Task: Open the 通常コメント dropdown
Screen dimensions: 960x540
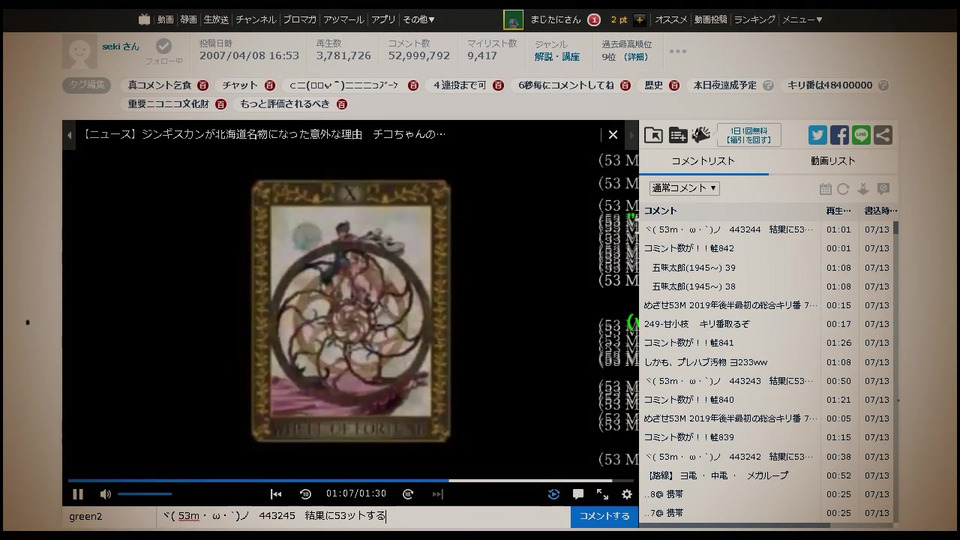Action: point(684,188)
